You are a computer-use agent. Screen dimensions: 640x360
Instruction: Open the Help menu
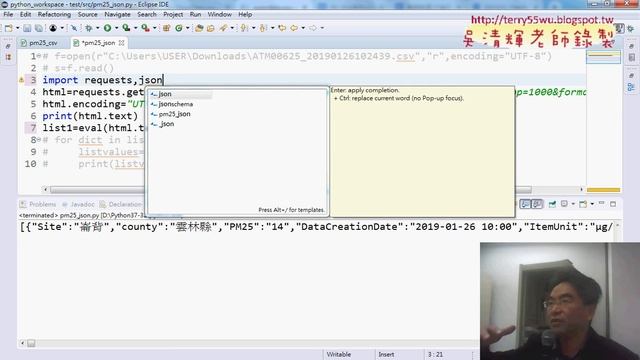tap(245, 14)
